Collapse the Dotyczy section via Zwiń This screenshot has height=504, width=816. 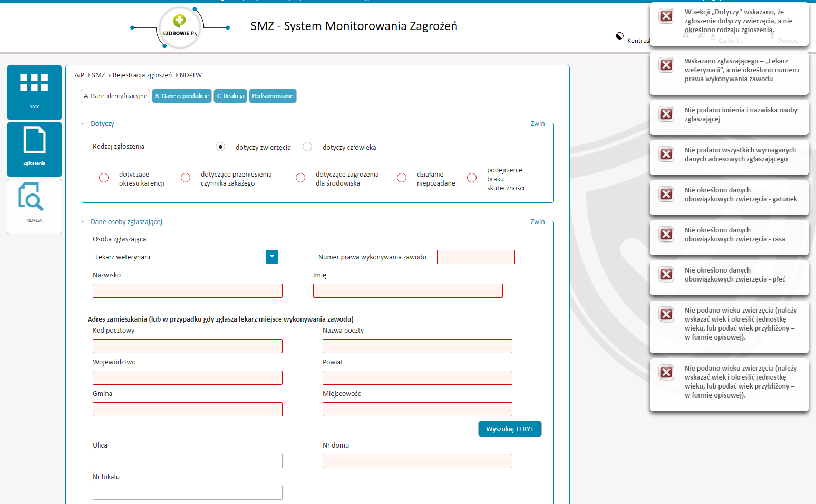[538, 123]
